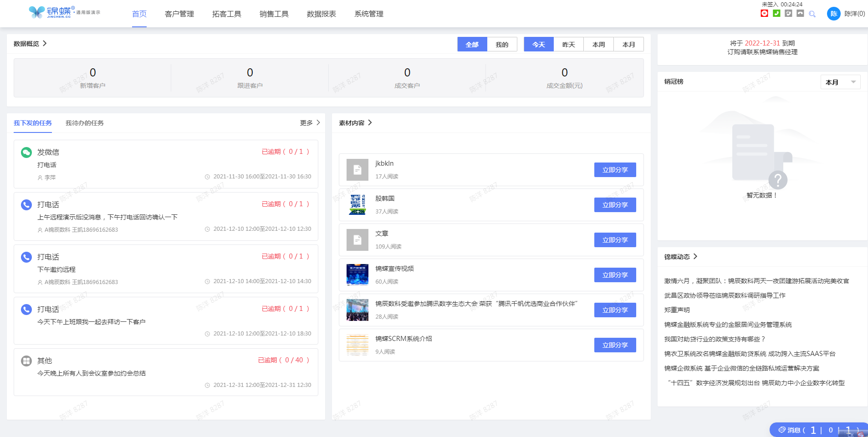This screenshot has height=437, width=868.
Task: Click the jkbkln document icon
Action: [357, 170]
